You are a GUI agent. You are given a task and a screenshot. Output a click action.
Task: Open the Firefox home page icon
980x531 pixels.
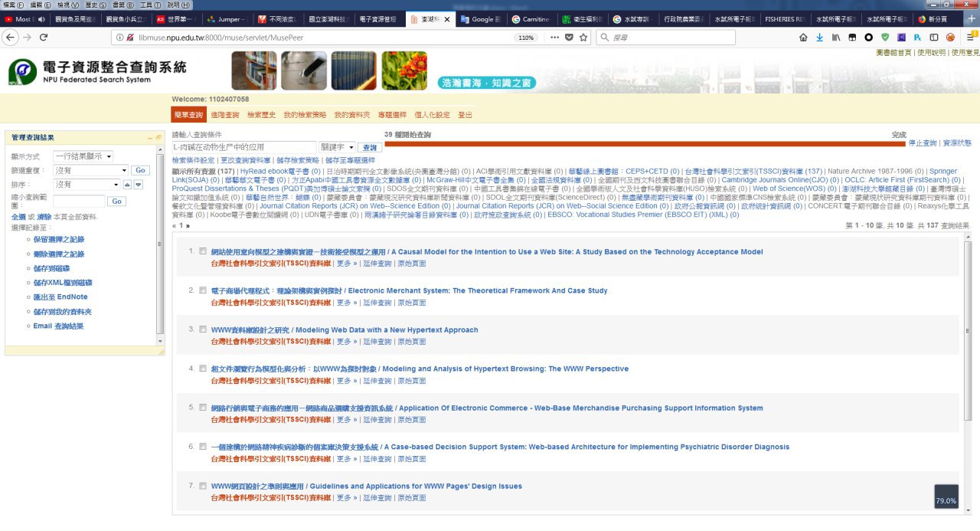pos(803,37)
